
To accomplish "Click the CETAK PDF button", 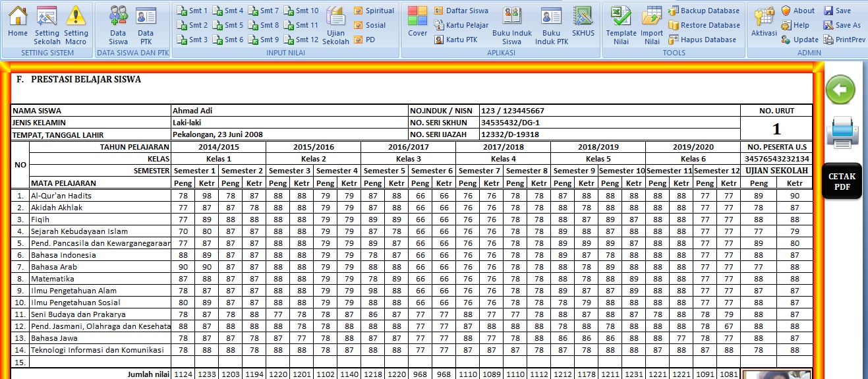I will (842, 181).
